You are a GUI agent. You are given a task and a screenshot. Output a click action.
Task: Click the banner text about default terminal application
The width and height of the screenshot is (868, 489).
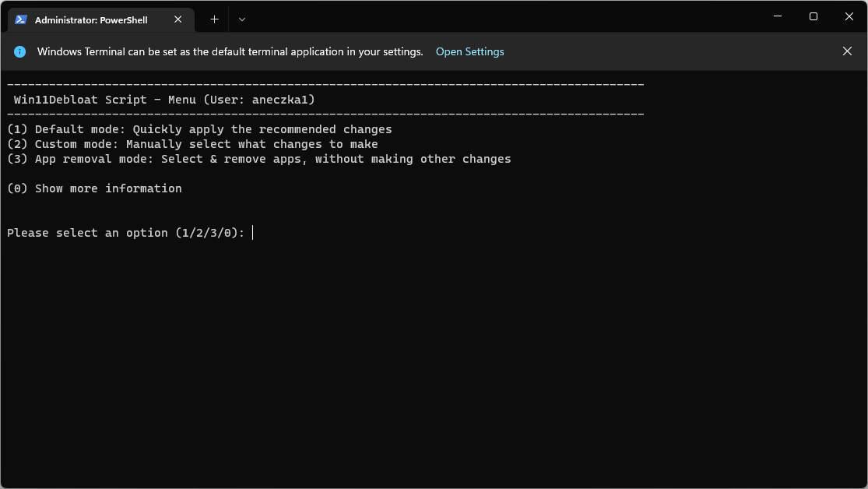tap(230, 51)
